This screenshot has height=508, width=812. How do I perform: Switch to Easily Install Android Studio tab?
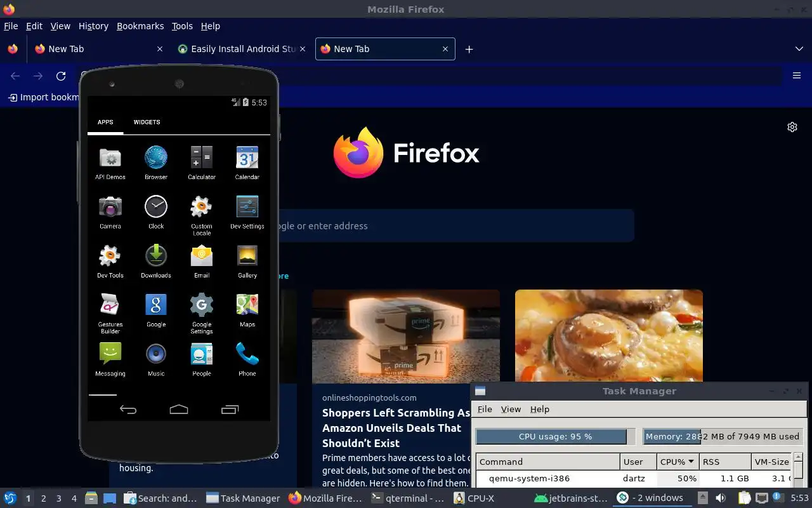click(x=242, y=49)
